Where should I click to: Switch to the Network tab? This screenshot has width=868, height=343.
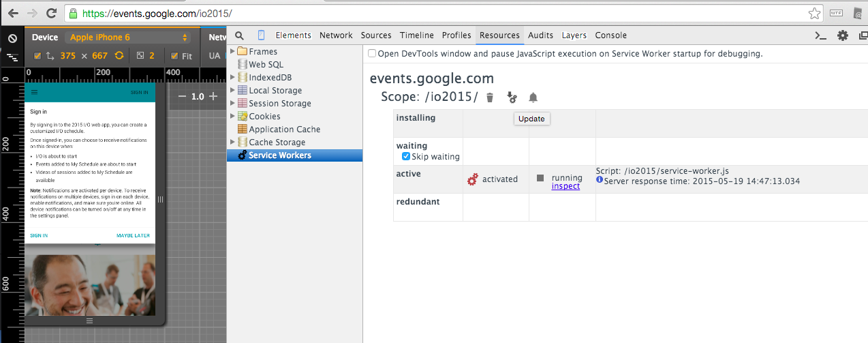coord(336,35)
